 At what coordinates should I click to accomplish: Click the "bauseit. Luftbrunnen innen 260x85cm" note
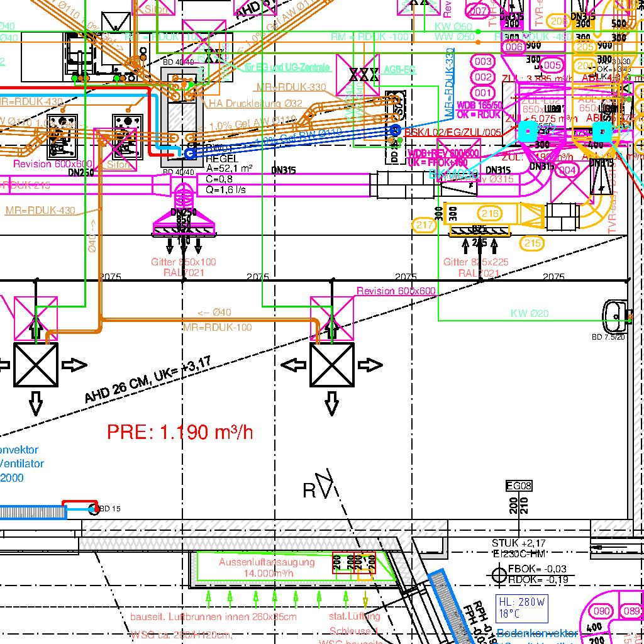[214, 617]
